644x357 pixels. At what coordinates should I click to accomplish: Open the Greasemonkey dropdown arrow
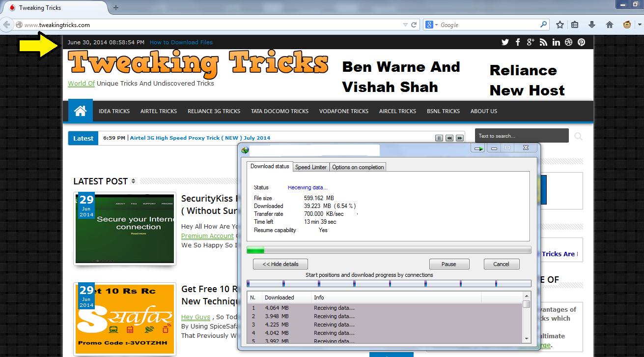[639, 25]
